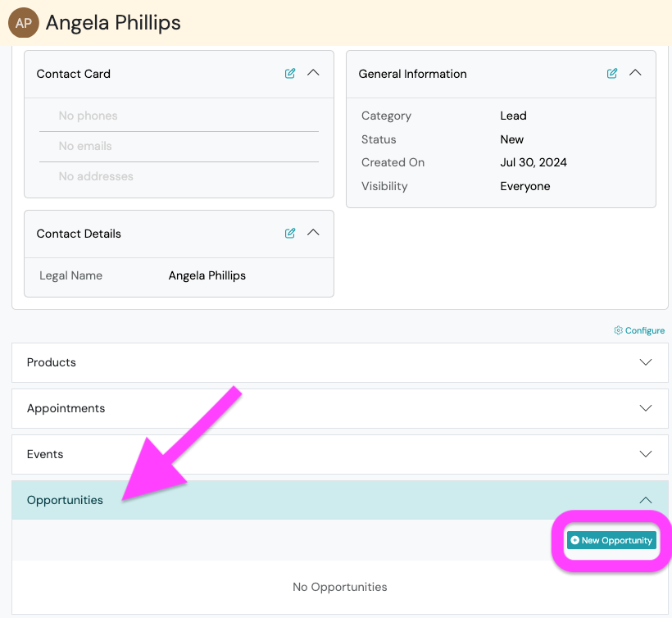Viewport: 672px width, 618px height.
Task: Click the Legal Name field label
Action: click(70, 275)
